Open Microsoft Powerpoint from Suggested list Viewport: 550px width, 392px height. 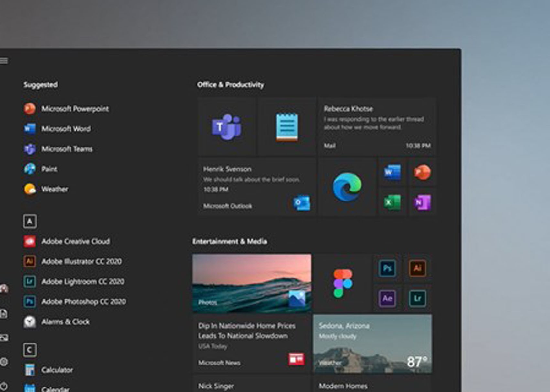click(66, 109)
